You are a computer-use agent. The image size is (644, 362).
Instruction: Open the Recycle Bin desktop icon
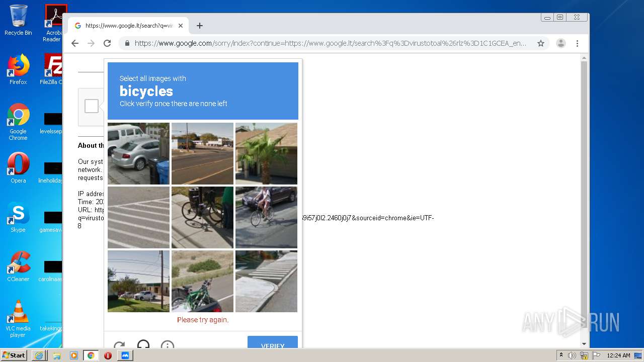point(18,20)
